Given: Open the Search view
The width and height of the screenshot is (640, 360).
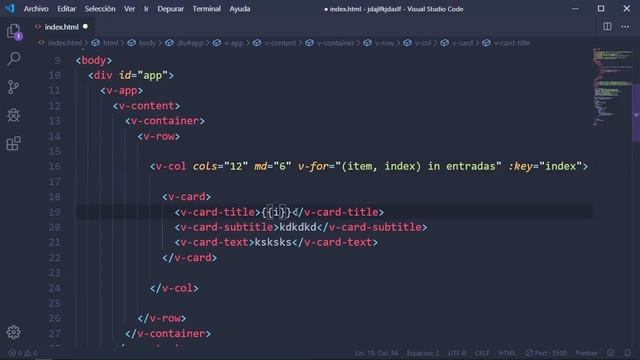Looking at the screenshot, I should point(13,59).
